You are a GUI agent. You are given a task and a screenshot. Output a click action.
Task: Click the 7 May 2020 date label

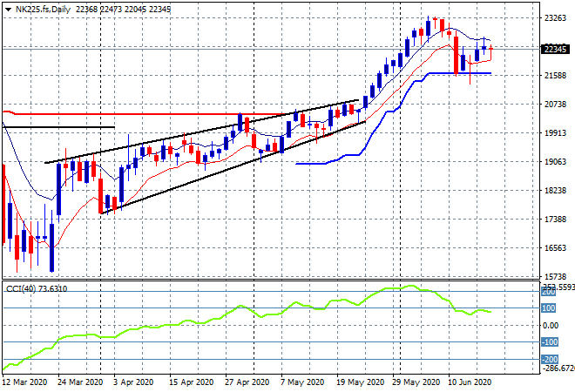(x=302, y=382)
